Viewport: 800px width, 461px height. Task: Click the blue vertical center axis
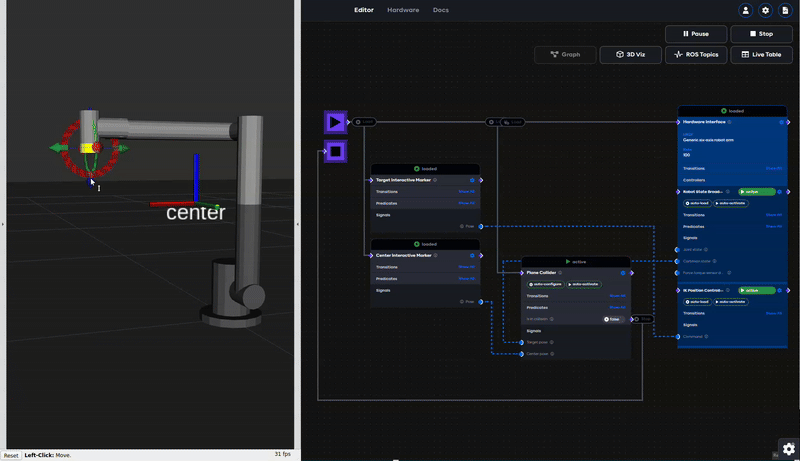[196, 177]
